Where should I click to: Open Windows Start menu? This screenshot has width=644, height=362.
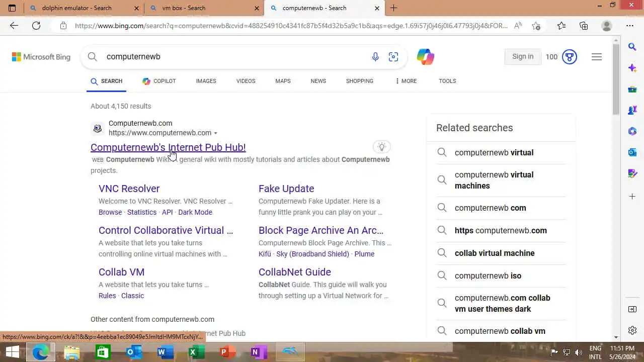(12, 352)
